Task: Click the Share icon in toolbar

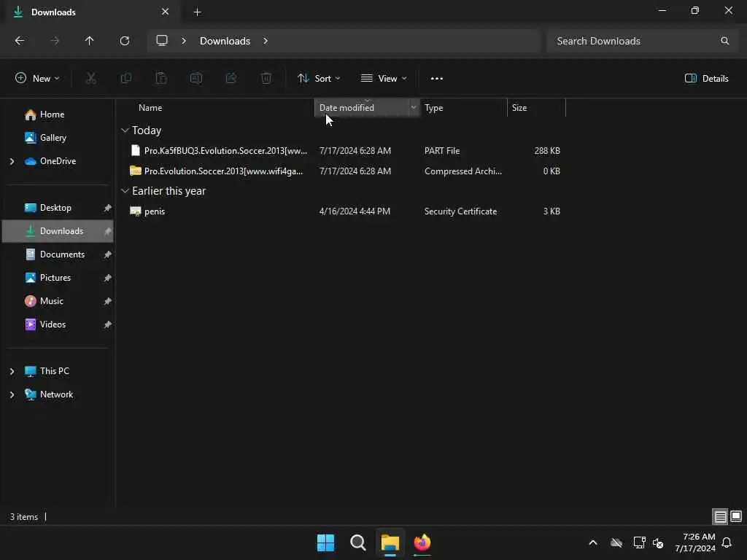Action: tap(231, 78)
